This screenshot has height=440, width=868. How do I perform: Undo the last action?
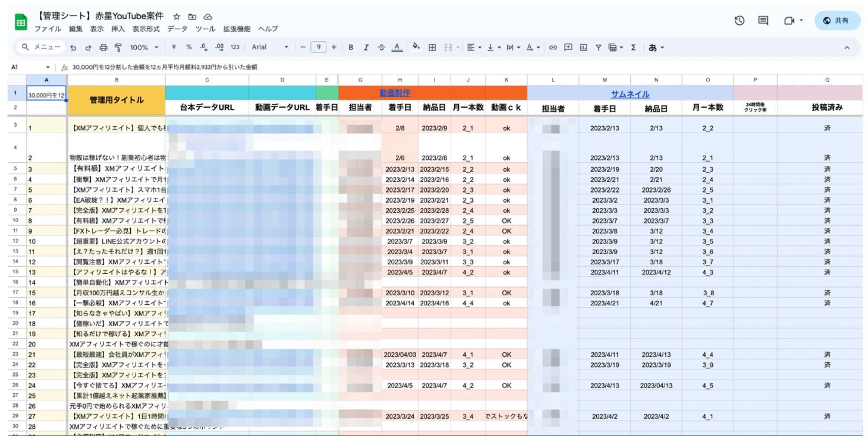(73, 47)
